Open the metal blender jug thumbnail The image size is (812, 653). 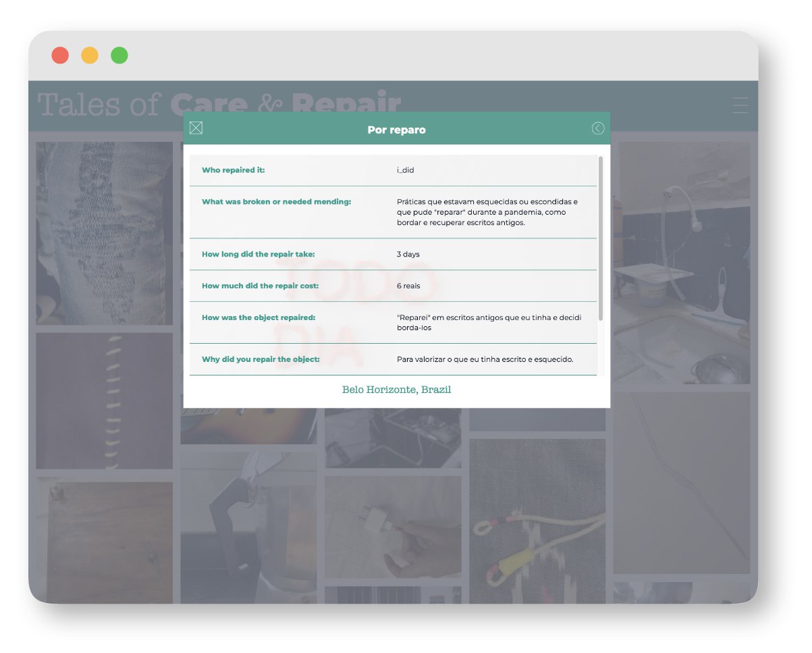point(248,527)
